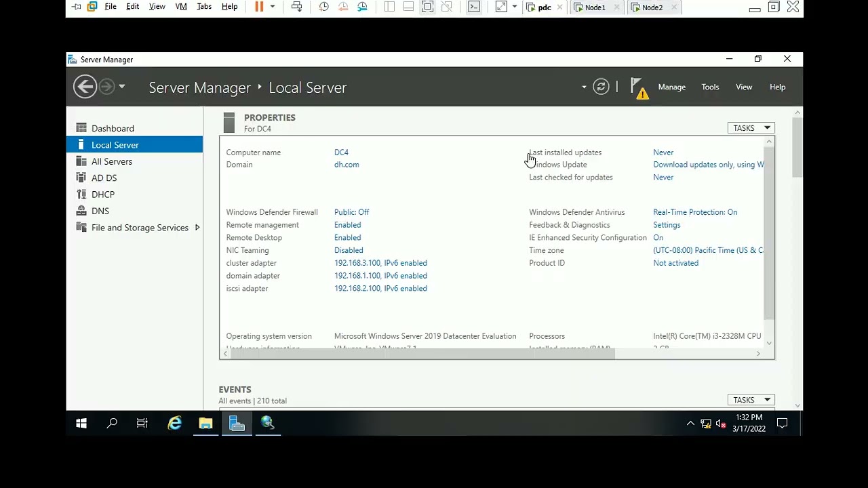Click the properties panel vertical scrollbar
Screen dimensions: 868x488
[769, 232]
